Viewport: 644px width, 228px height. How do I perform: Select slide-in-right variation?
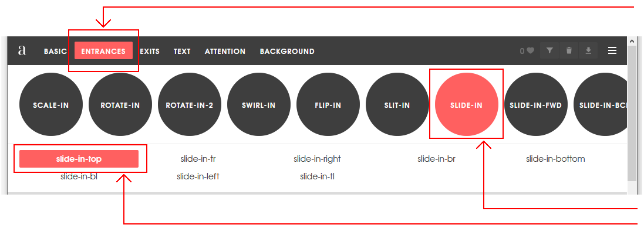tap(317, 159)
